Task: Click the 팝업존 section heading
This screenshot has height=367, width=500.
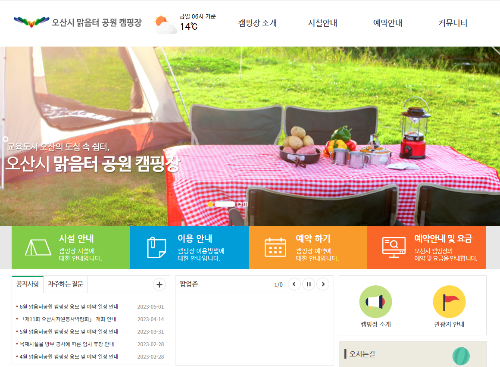Action: [189, 284]
